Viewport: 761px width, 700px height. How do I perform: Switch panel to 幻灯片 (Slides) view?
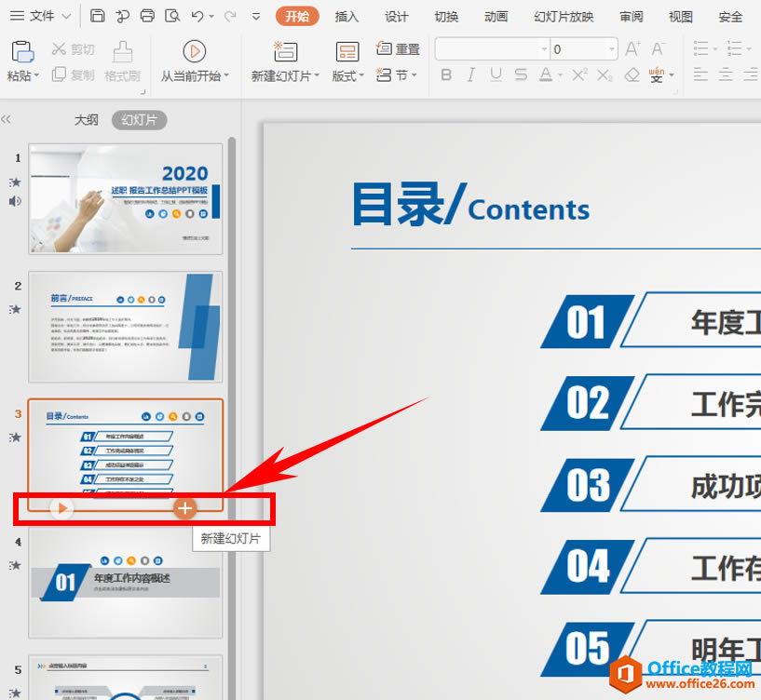[x=140, y=120]
